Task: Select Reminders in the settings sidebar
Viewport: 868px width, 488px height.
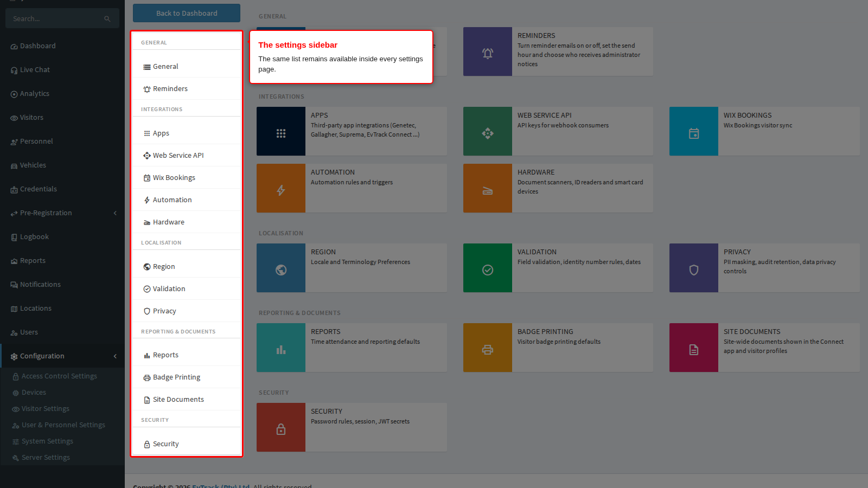Action: 187,88
